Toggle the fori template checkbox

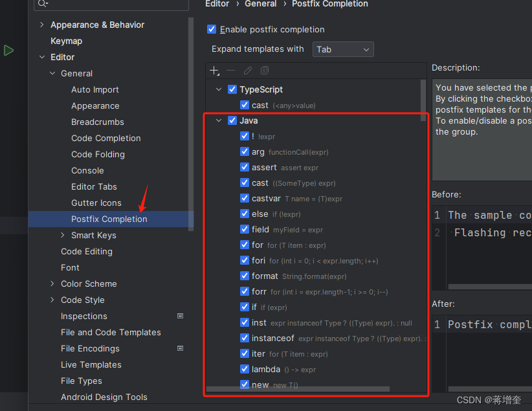(x=244, y=260)
